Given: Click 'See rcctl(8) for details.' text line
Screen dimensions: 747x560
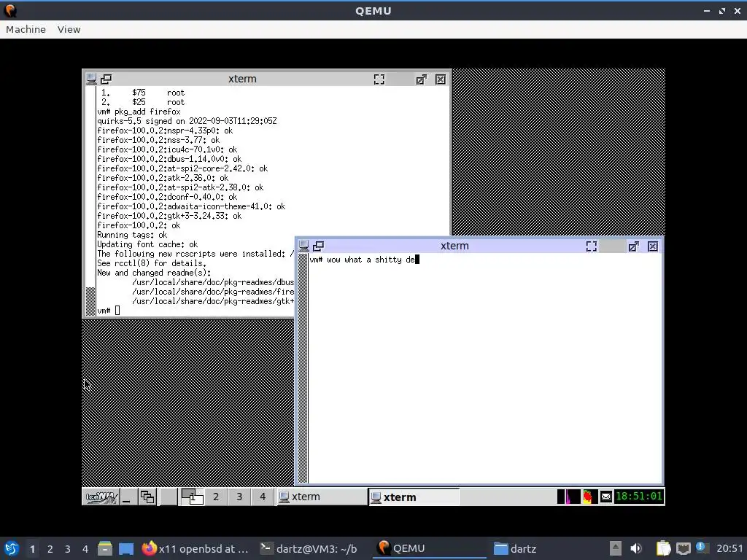Looking at the screenshot, I should (152, 263).
